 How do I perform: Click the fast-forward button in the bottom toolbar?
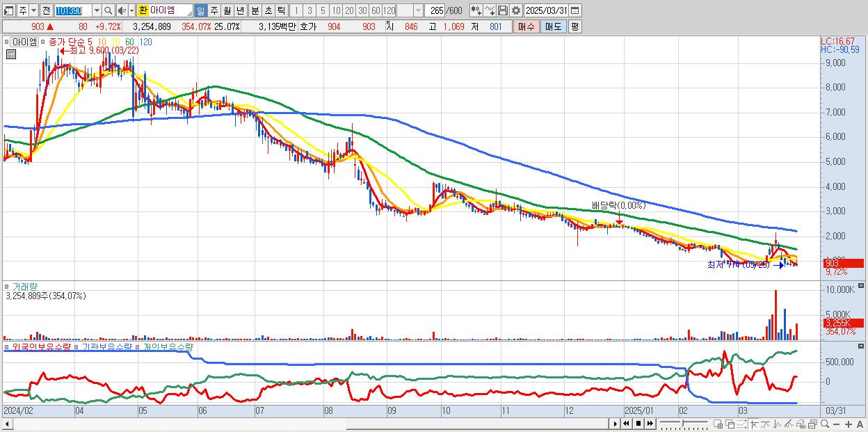(x=650, y=424)
